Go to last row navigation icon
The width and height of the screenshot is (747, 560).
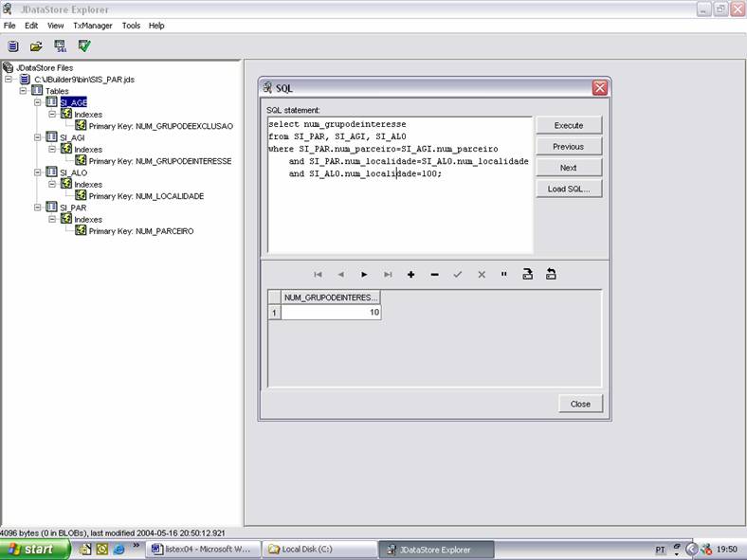(388, 274)
